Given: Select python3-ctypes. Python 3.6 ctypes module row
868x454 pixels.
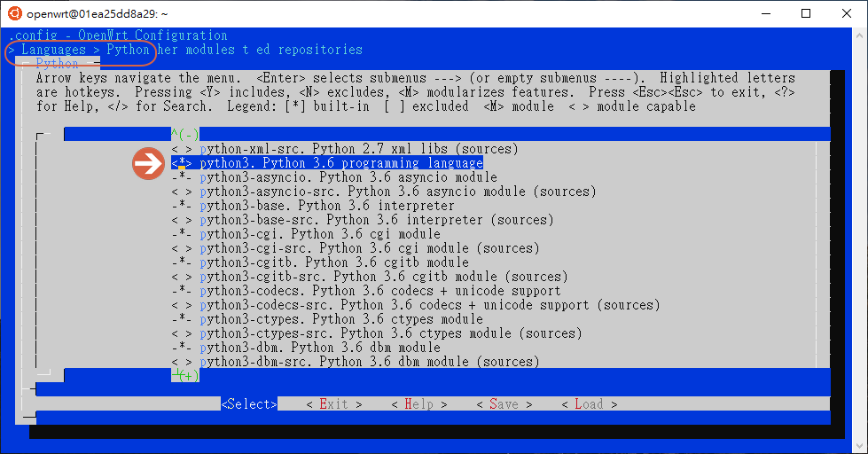Looking at the screenshot, I should pos(341,319).
